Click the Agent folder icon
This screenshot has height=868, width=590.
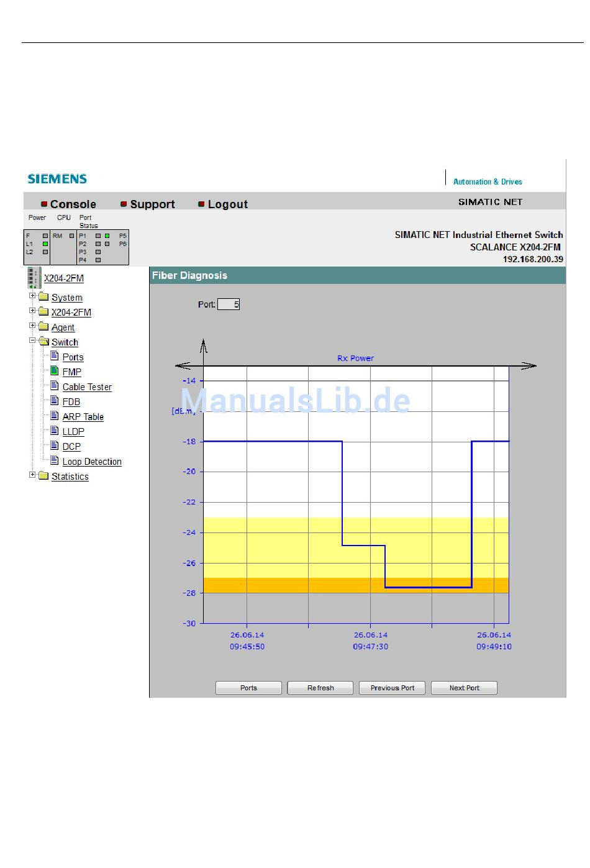coord(43,326)
